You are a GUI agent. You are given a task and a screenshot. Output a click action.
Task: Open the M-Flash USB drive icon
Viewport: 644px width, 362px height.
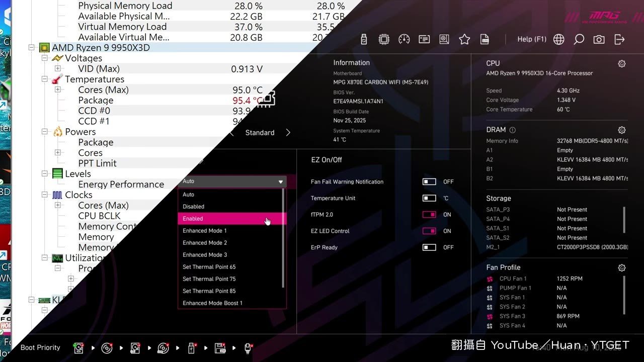click(364, 39)
